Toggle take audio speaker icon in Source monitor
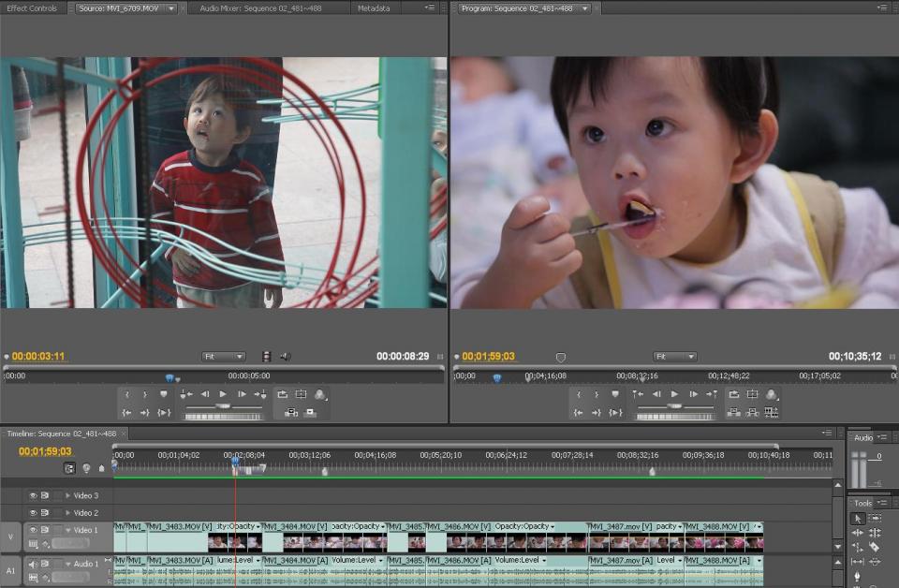 tap(285, 357)
